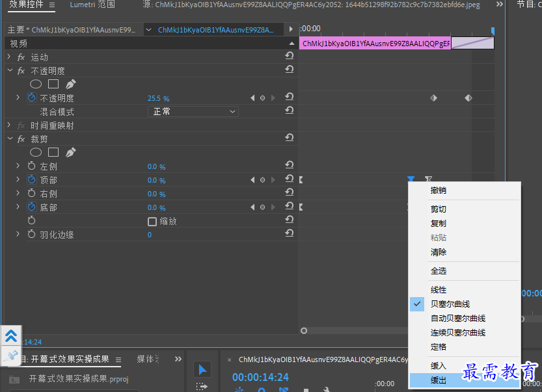
Task: Reset the 不透明度 parameter value
Action: (x=290, y=97)
